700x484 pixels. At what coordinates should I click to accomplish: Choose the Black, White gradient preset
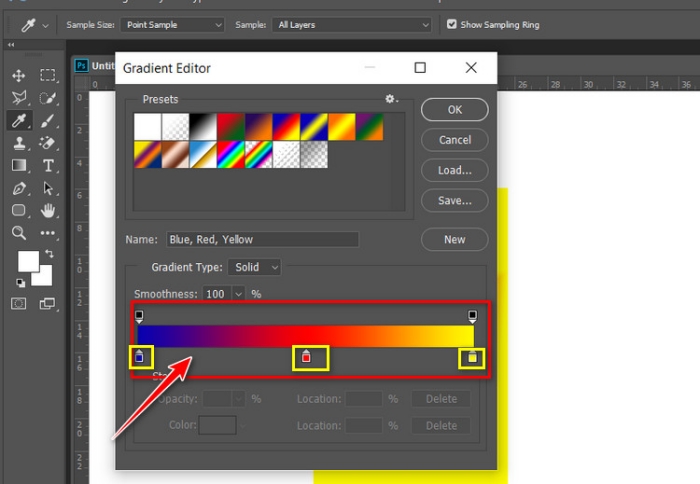click(x=203, y=127)
